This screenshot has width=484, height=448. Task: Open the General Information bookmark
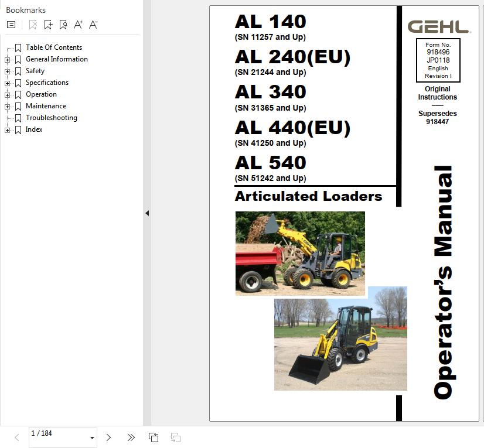pos(56,59)
